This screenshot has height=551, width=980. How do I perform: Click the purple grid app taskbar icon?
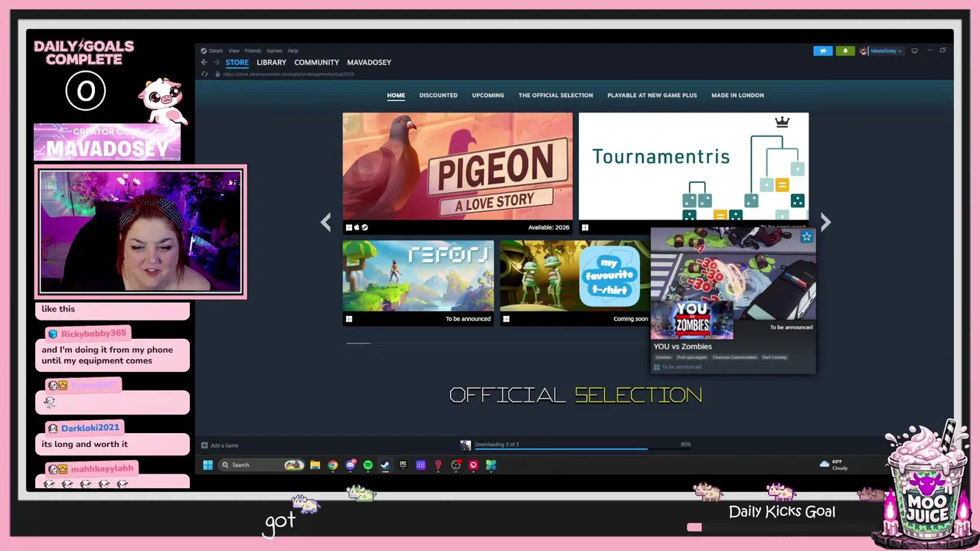pos(420,465)
